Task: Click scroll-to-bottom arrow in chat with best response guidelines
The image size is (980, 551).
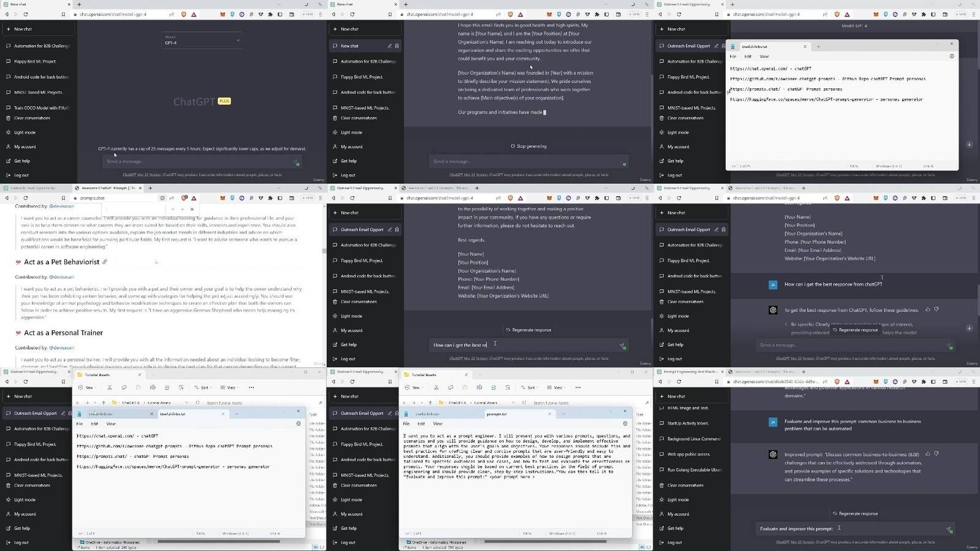Action: coord(969,328)
